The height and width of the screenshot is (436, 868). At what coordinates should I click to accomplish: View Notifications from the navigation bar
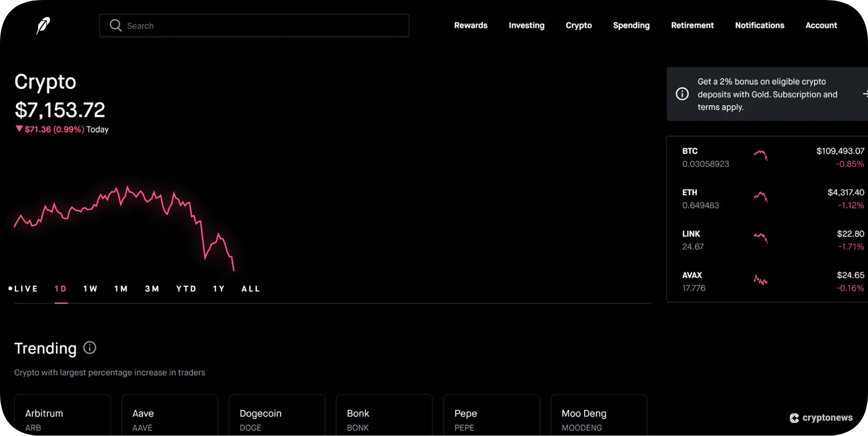(x=759, y=25)
